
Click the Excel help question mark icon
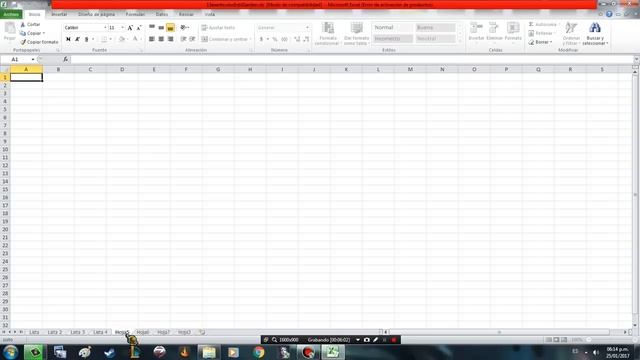[609, 14]
